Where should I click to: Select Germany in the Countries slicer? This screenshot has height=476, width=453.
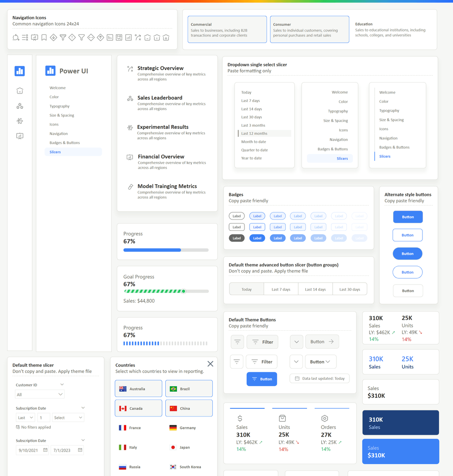pyautogui.click(x=189, y=427)
